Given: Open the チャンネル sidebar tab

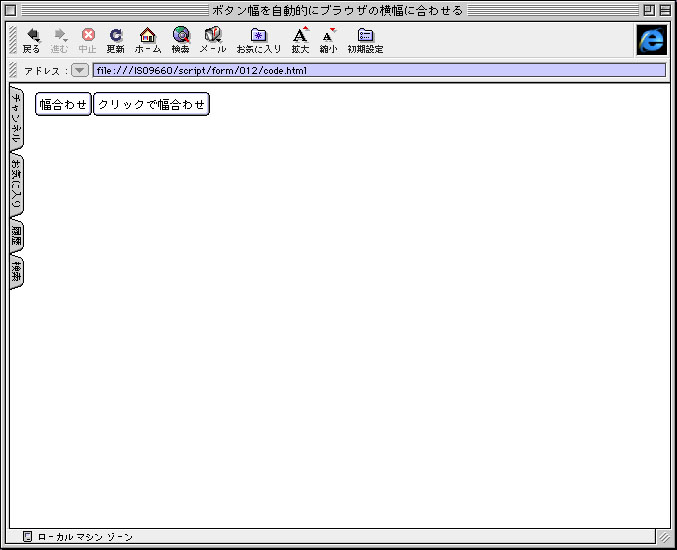Looking at the screenshot, I should (x=16, y=120).
